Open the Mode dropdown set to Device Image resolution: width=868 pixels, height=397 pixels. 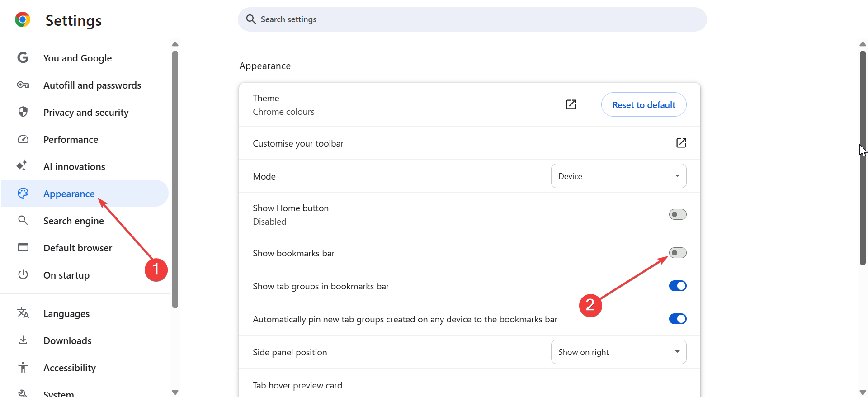pos(618,176)
